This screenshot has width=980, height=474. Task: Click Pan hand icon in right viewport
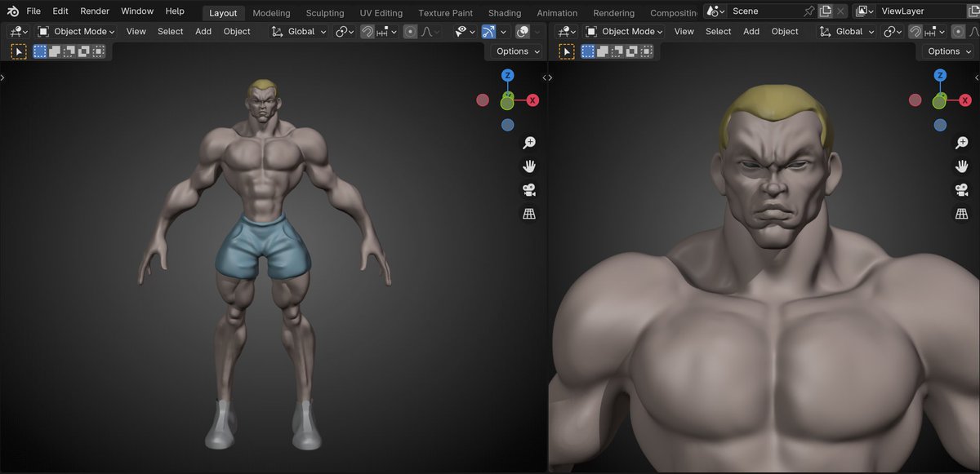962,166
